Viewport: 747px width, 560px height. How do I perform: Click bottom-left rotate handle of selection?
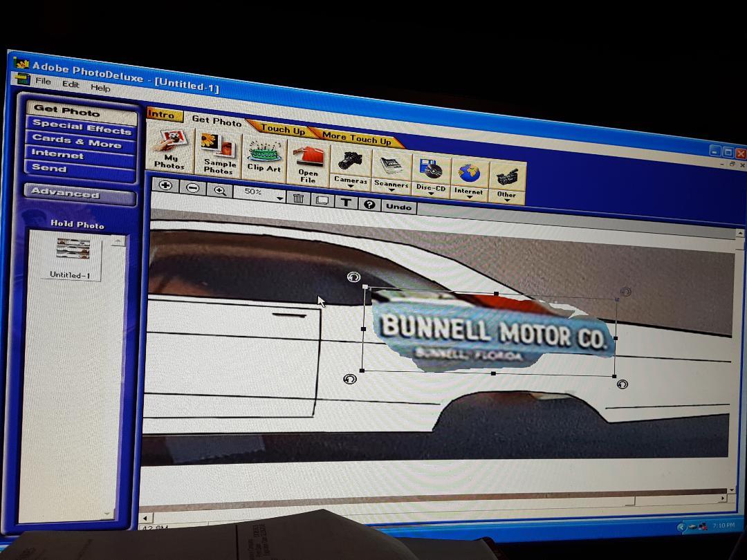point(350,379)
